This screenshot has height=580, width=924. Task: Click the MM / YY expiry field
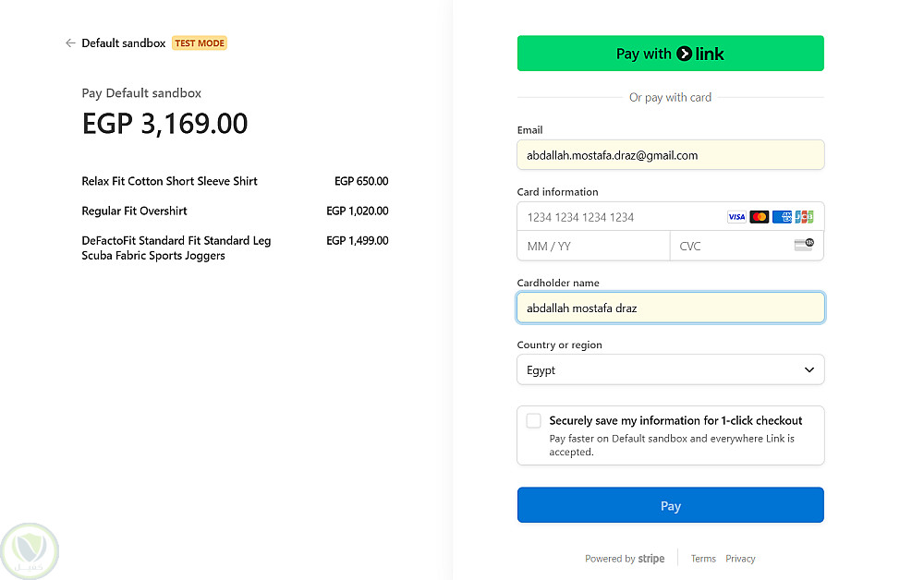point(593,247)
